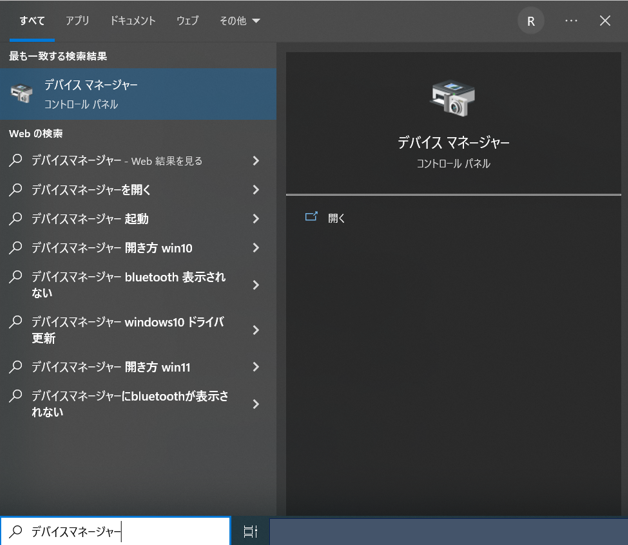
Task: Click into the taskbar search text field
Action: coord(115,531)
